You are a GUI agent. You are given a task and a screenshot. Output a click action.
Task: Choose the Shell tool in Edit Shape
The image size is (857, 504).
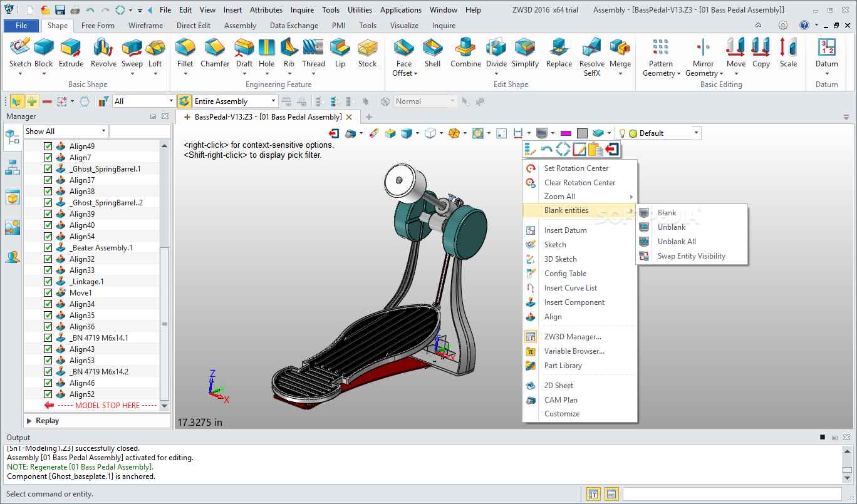pos(432,53)
